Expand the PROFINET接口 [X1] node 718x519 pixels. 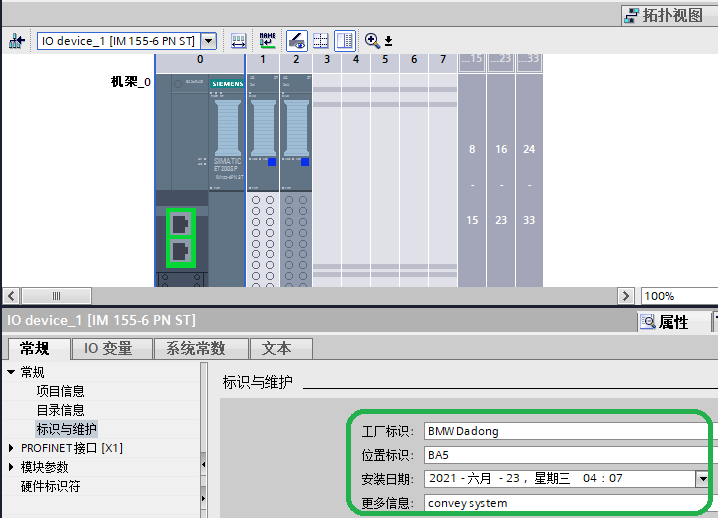(x=11, y=448)
